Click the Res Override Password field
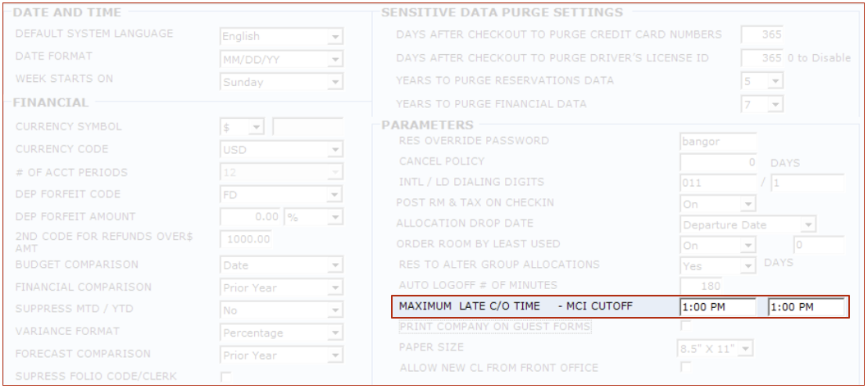 tap(718, 142)
